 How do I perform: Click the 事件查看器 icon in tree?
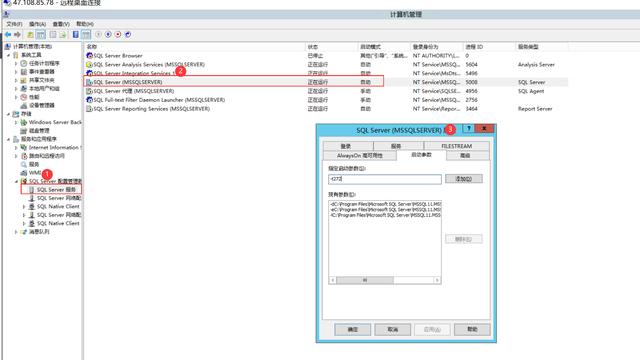[x=24, y=72]
